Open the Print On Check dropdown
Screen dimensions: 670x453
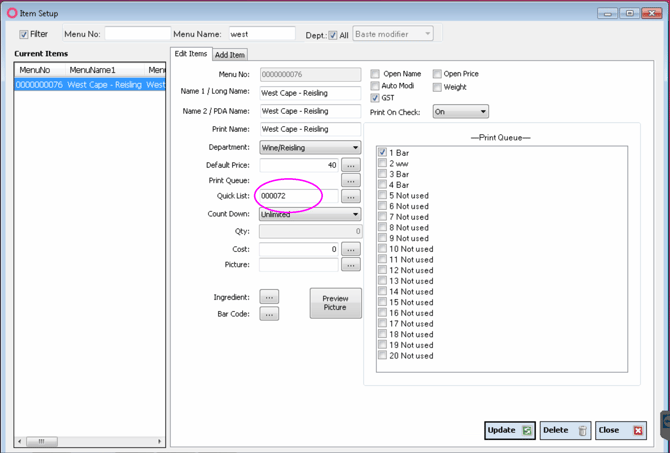click(x=461, y=112)
